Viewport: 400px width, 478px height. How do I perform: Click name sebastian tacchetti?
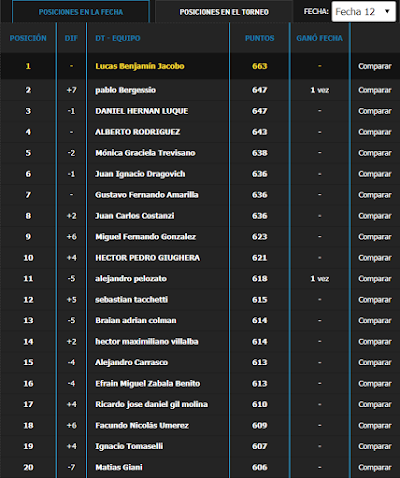(131, 300)
